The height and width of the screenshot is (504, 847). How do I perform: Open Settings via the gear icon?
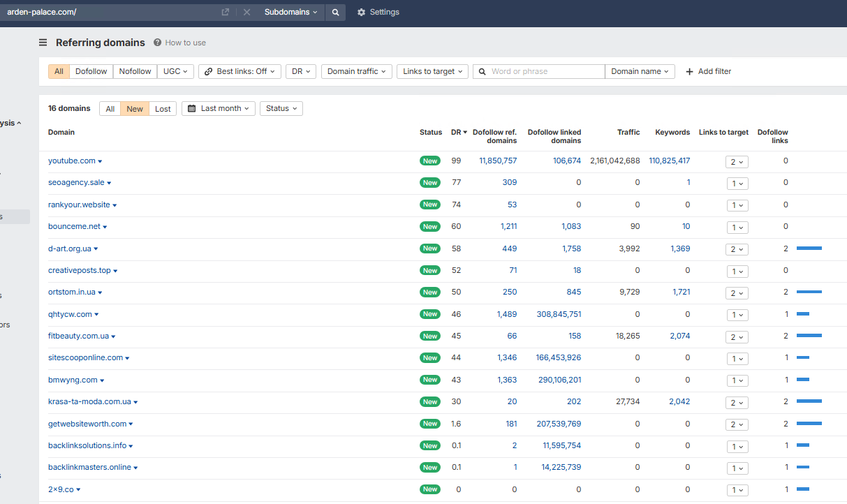[x=361, y=13]
